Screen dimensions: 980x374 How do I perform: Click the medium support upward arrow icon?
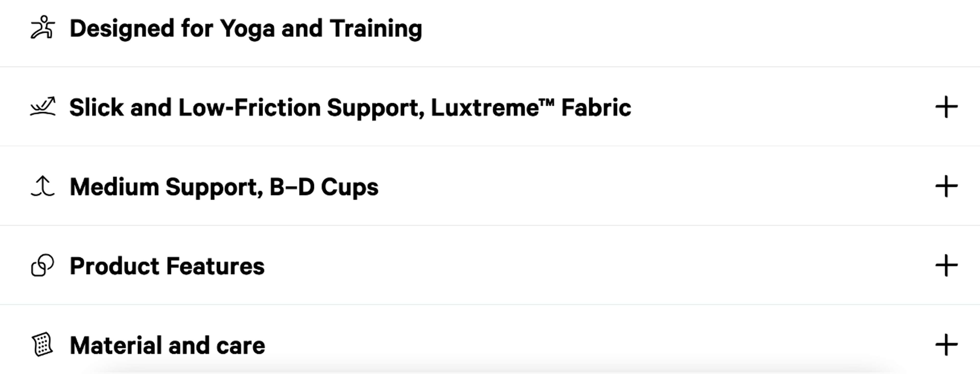click(x=43, y=186)
